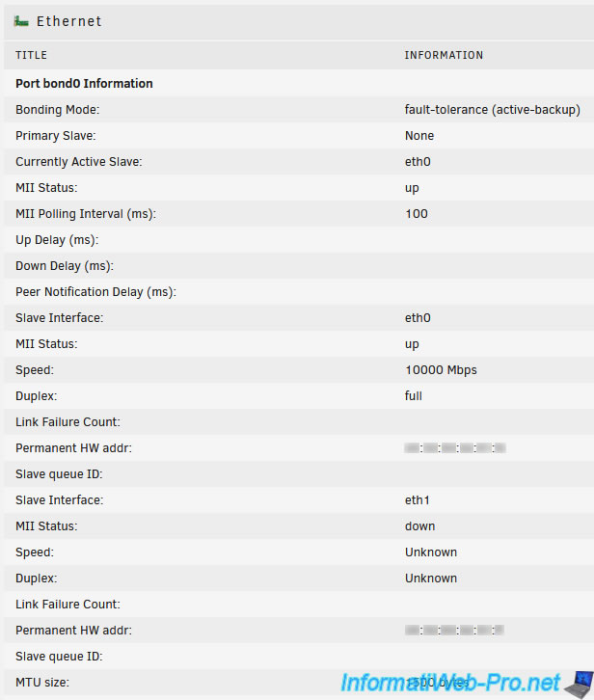Click the Up Delay (ms) row label
Image resolution: width=594 pixels, height=700 pixels.
(57, 240)
